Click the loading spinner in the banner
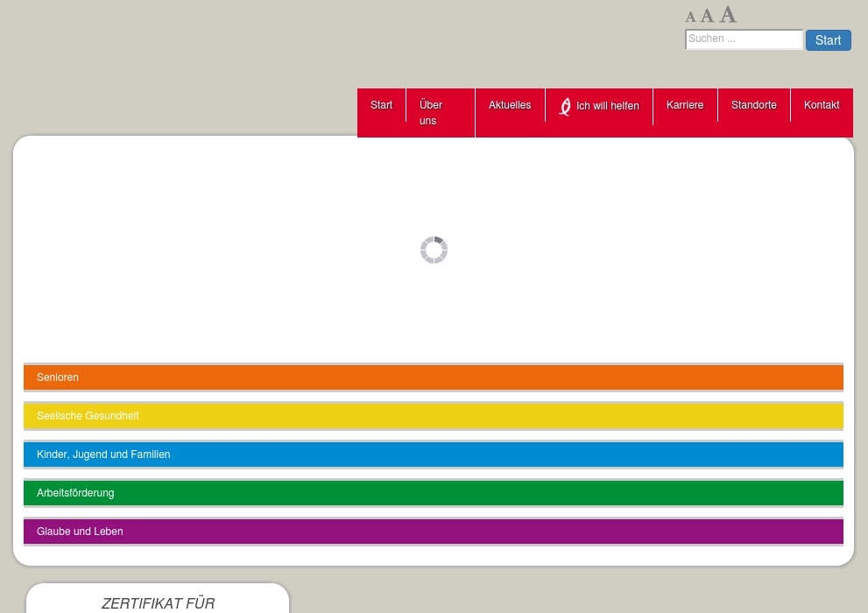This screenshot has width=868, height=613. click(434, 250)
